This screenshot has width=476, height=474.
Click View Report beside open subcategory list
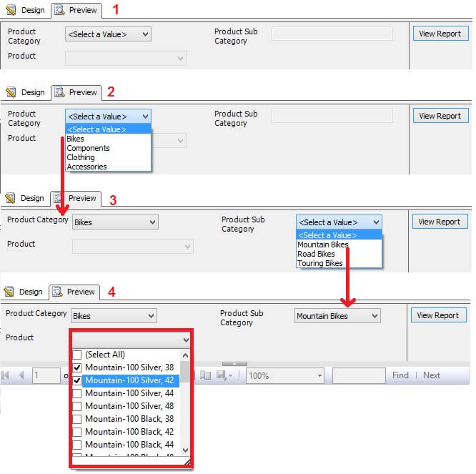(x=440, y=222)
